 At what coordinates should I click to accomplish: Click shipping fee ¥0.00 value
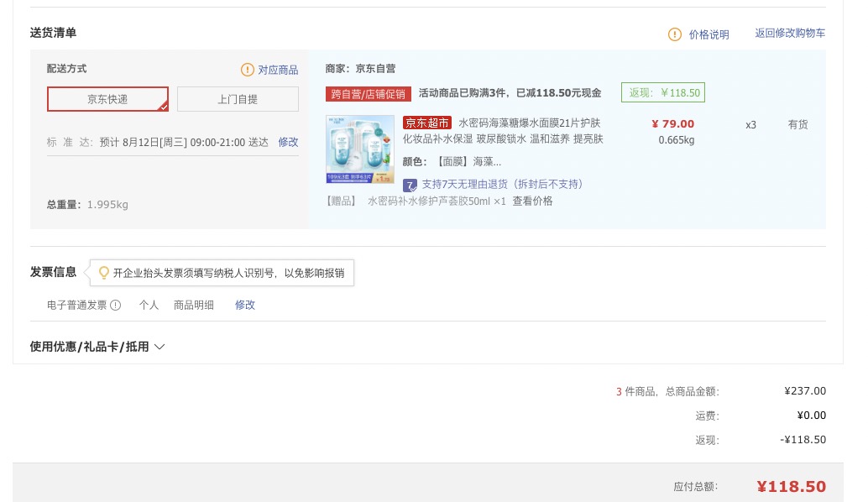coord(812,415)
